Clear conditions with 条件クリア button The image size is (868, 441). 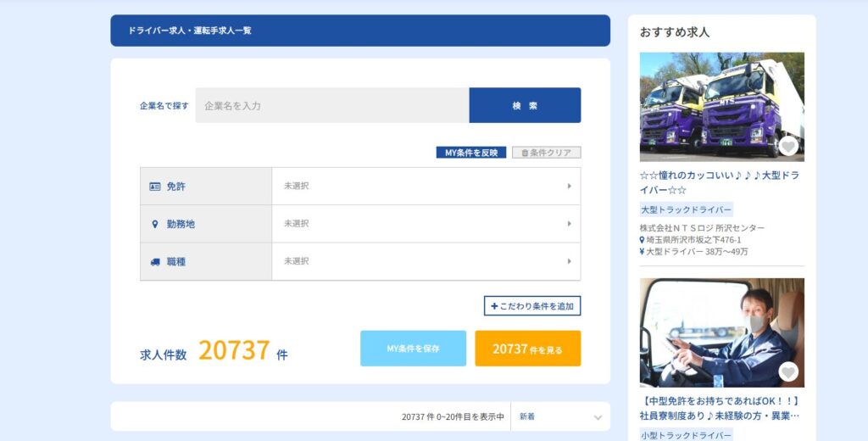pos(546,153)
